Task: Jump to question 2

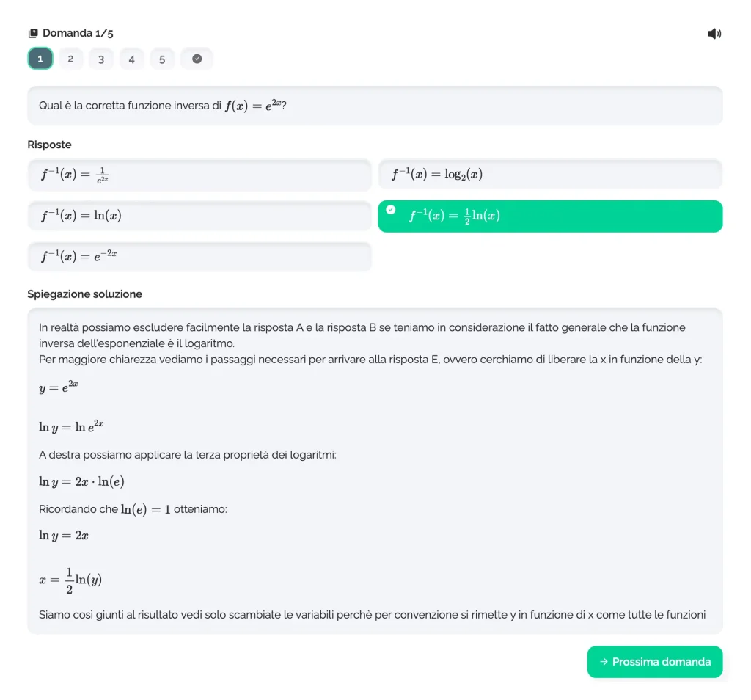Action: point(71,59)
